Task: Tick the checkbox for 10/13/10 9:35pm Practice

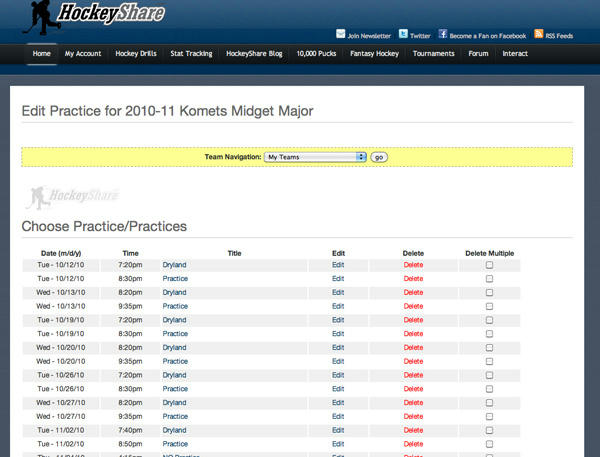Action: coord(489,306)
